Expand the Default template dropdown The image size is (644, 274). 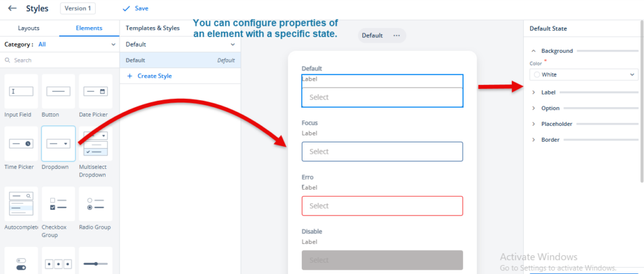[x=180, y=45]
